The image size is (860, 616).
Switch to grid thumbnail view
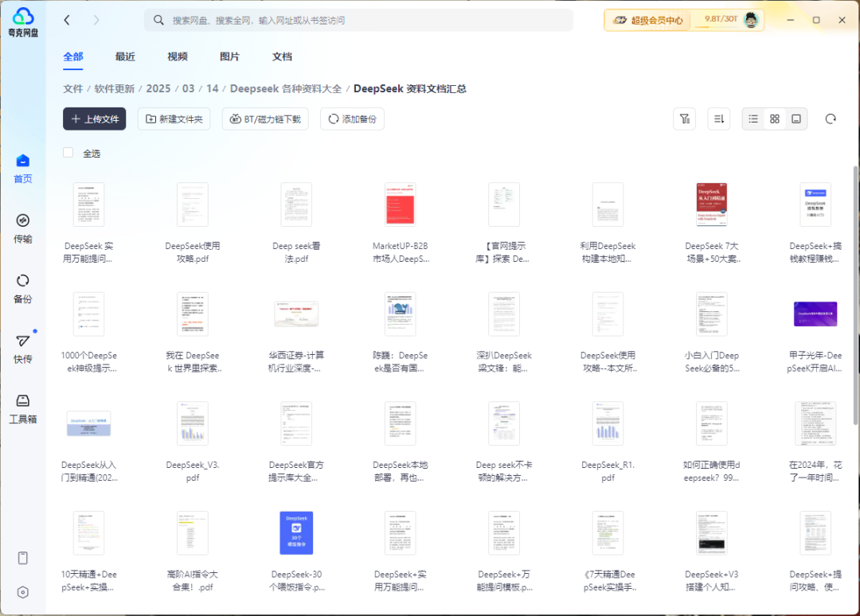[775, 119]
